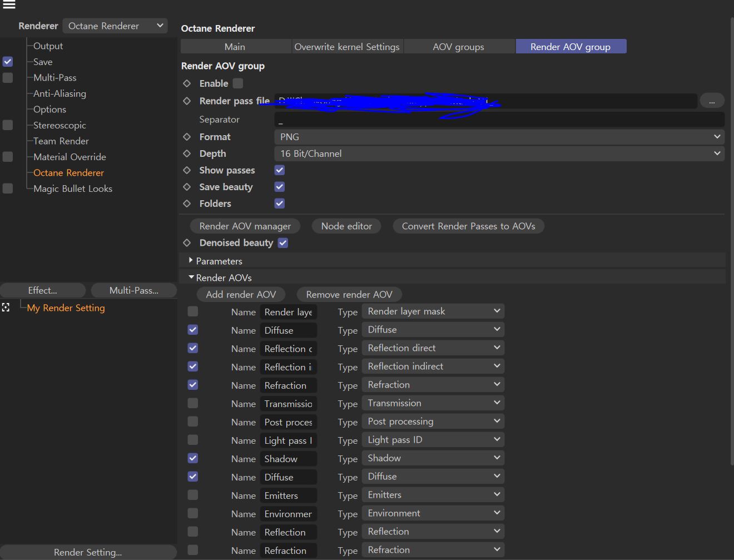Enable Magic Bullet Looks checkbox
This screenshot has height=560, width=734.
[x=8, y=189]
